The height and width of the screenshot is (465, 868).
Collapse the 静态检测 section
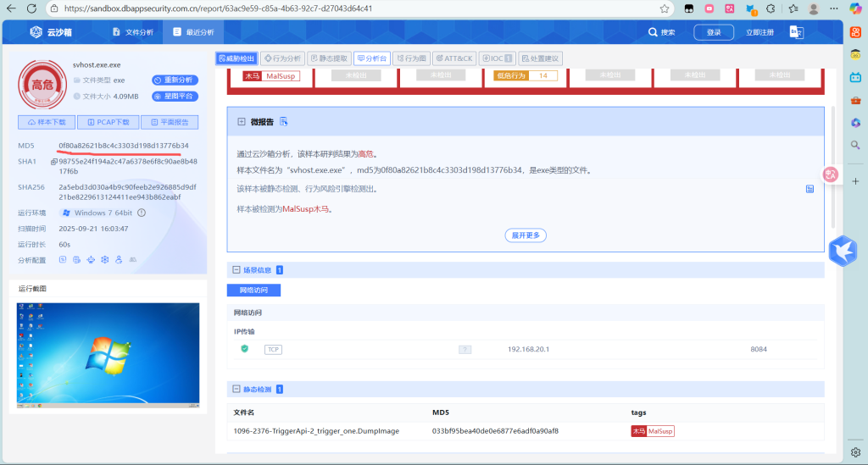click(236, 390)
